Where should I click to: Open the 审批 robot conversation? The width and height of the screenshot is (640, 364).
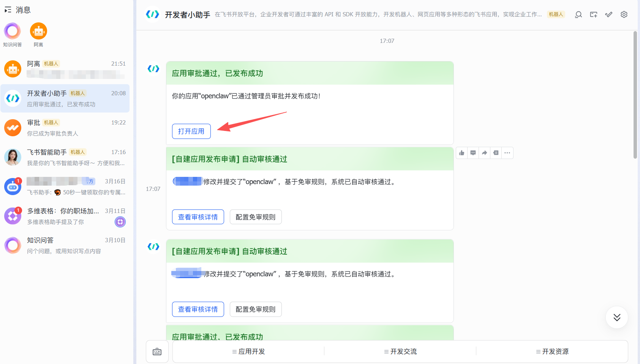(x=65, y=128)
